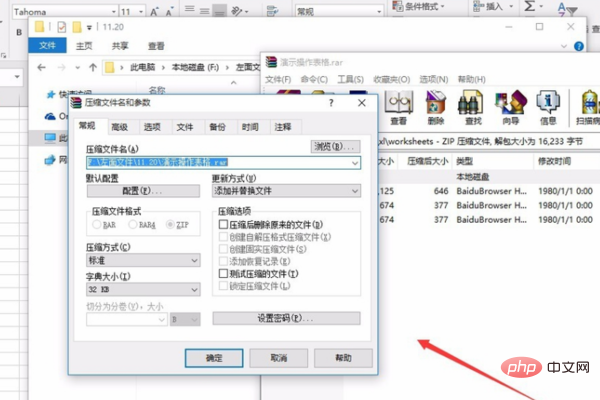
Task: Click This PC icon in navigation pane
Action: 50,138
